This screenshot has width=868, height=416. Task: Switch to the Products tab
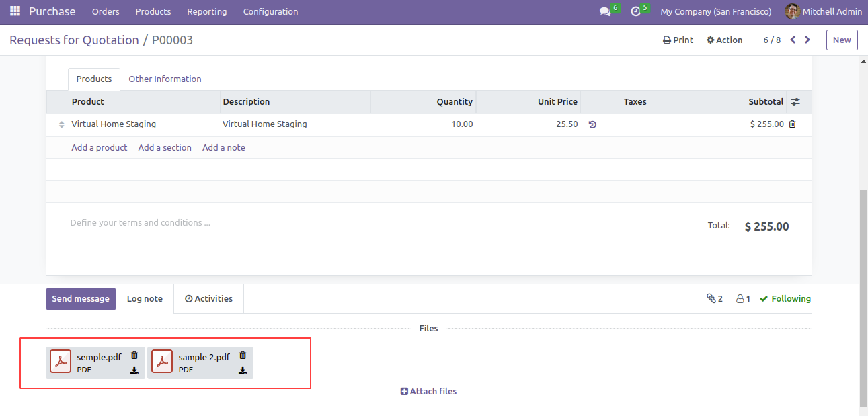[94, 79]
